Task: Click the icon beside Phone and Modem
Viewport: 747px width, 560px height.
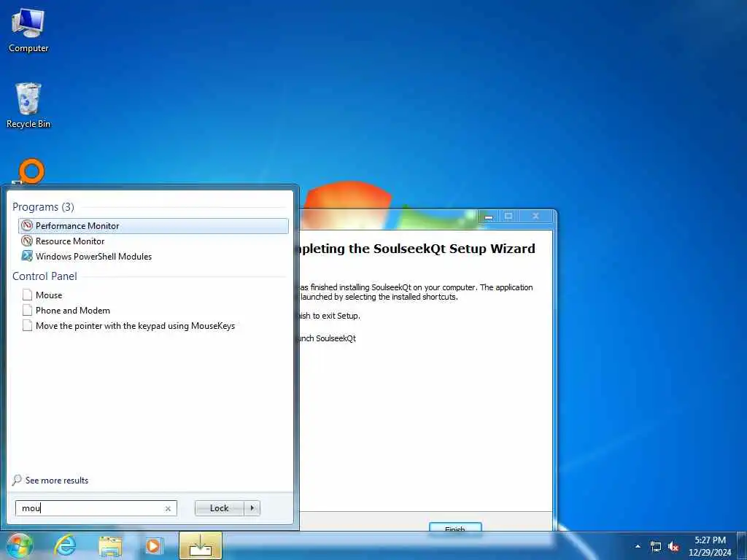Action: tap(27, 310)
